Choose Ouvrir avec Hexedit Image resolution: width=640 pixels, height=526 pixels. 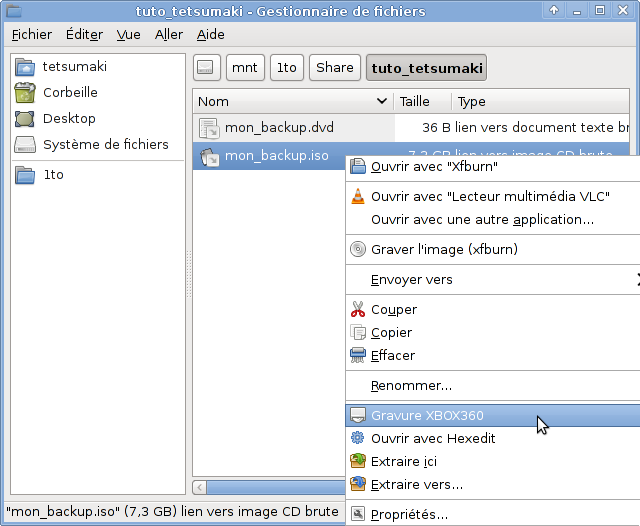[x=493, y=438]
